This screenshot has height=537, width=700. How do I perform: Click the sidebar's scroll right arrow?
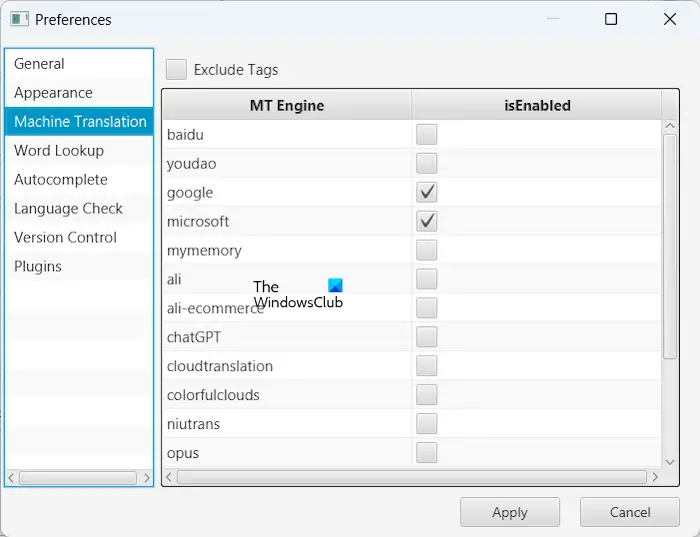pos(147,478)
